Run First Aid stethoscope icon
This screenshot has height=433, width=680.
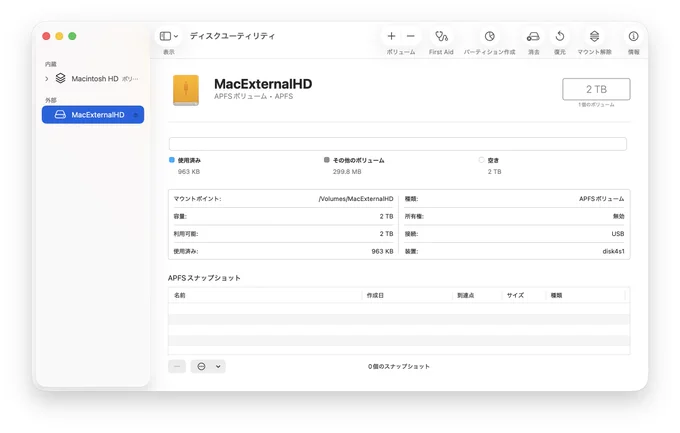click(441, 36)
